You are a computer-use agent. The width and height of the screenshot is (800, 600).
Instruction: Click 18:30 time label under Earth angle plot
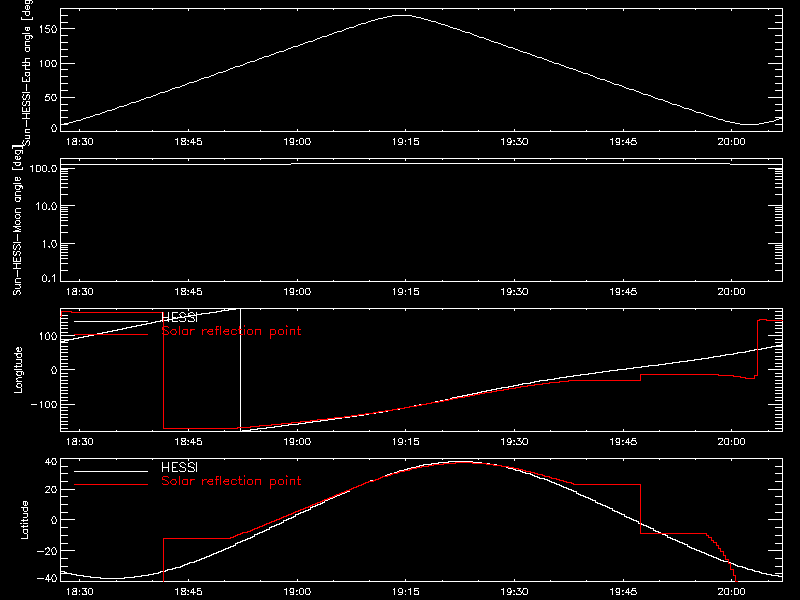80,142
